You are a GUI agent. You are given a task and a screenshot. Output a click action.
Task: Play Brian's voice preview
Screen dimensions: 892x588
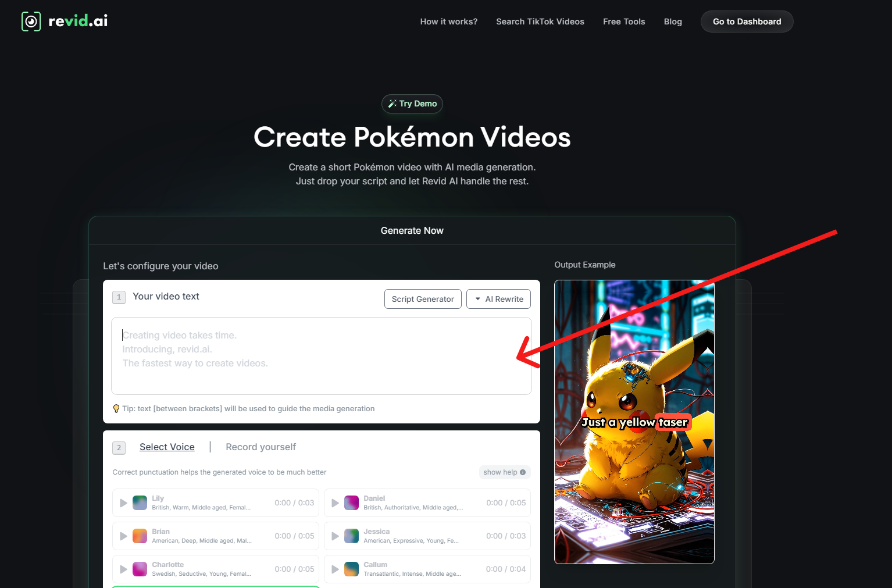pyautogui.click(x=123, y=536)
